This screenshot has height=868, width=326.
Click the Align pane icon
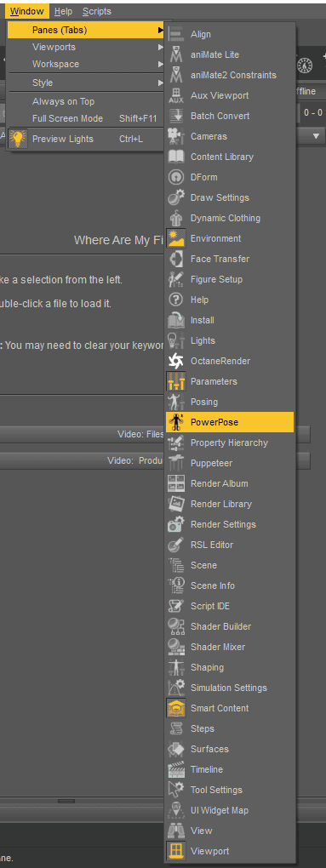tap(176, 34)
